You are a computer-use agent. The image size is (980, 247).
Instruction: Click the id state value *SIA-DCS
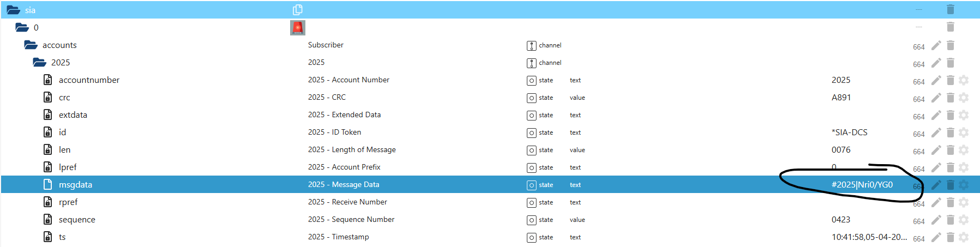click(x=849, y=132)
